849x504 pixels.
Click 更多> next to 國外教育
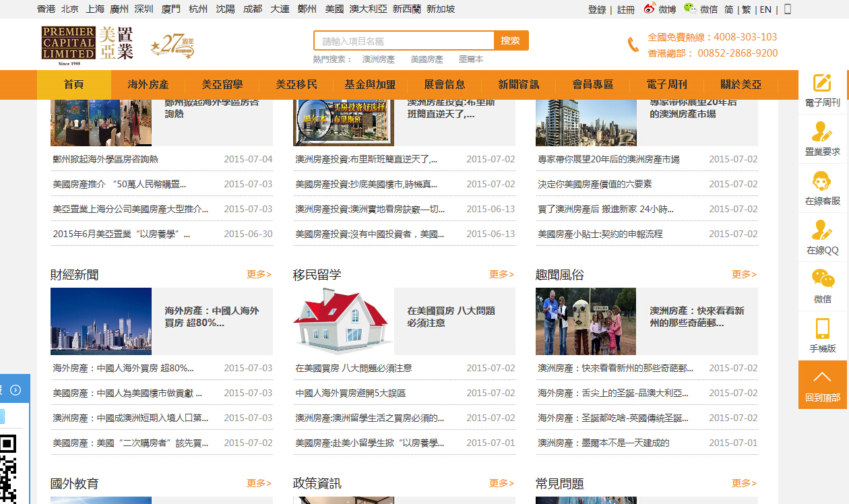(x=259, y=483)
